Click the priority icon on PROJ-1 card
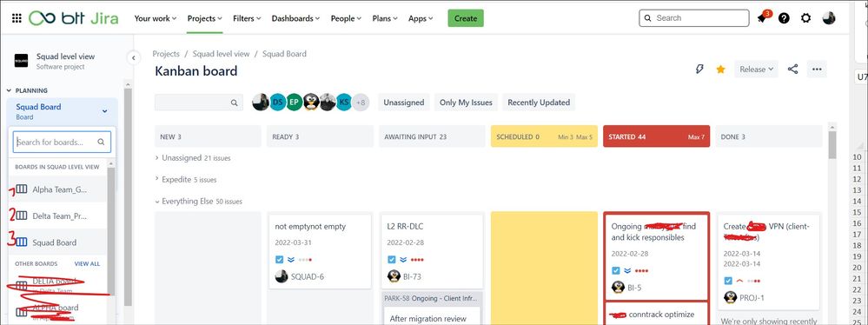Viewport: 868px width, 325px height. pyautogui.click(x=739, y=281)
